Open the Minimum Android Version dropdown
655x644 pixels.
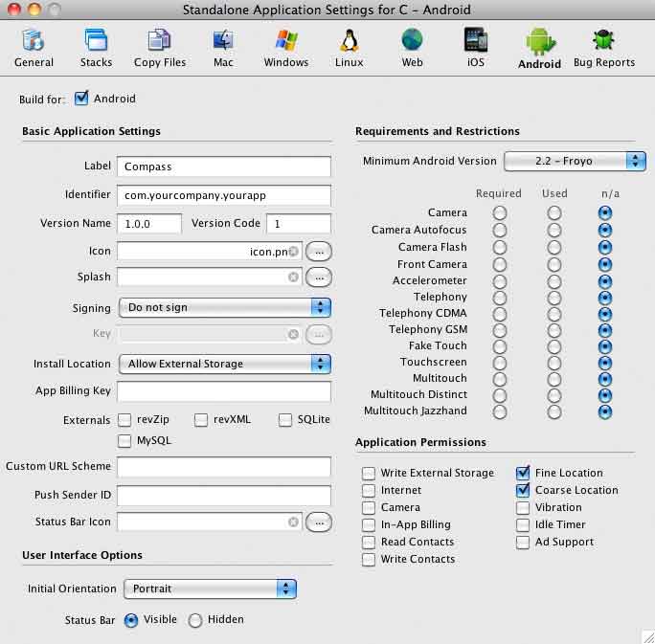point(575,161)
